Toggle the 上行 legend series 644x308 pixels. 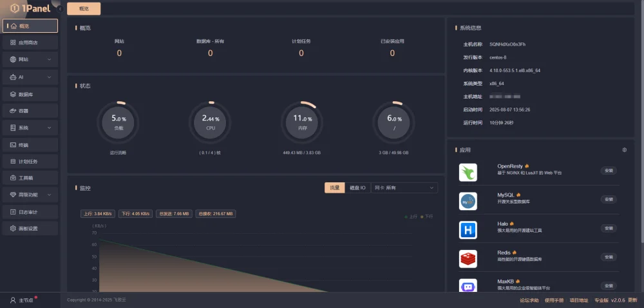411,217
